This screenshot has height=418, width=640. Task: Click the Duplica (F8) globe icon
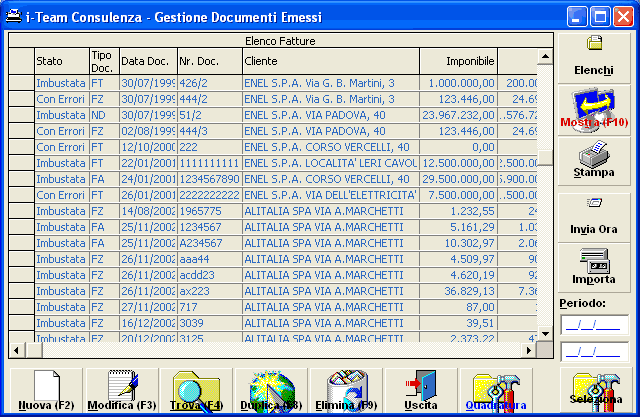click(x=272, y=389)
